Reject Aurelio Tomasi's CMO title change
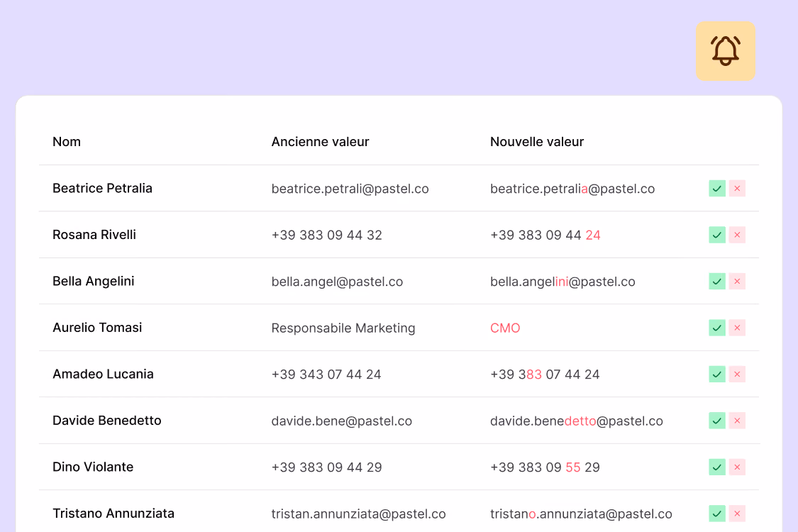Viewport: 798px width, 532px height. (x=737, y=328)
